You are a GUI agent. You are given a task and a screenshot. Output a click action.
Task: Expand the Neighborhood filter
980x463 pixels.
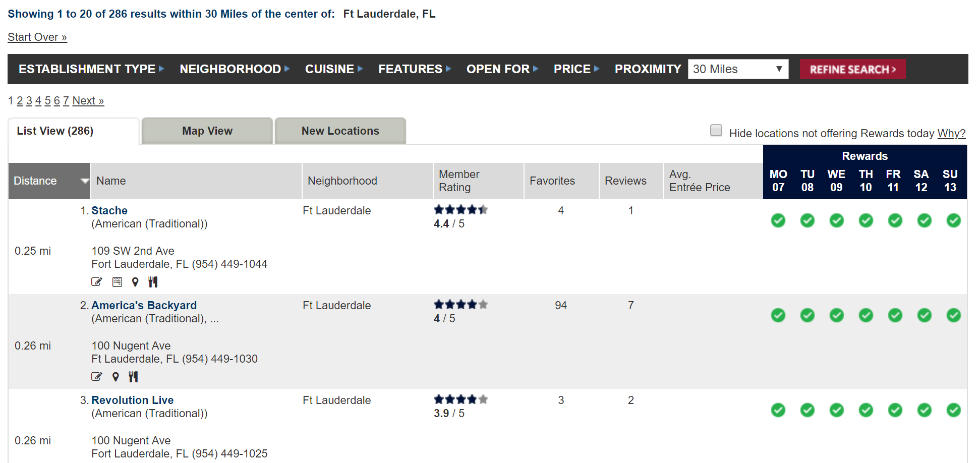click(235, 69)
